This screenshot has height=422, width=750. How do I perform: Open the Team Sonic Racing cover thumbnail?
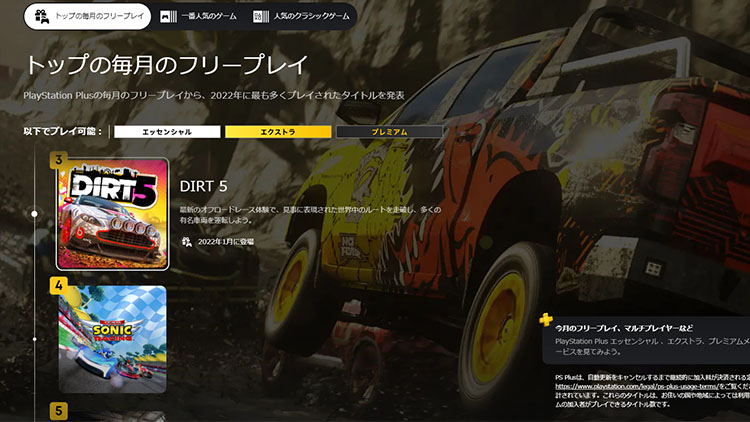(x=112, y=339)
